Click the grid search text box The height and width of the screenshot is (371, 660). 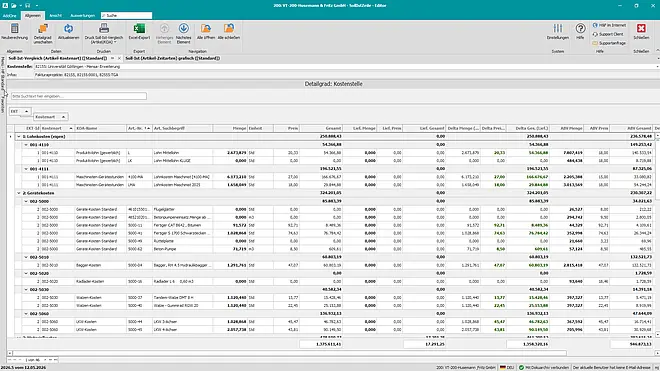coord(79,96)
